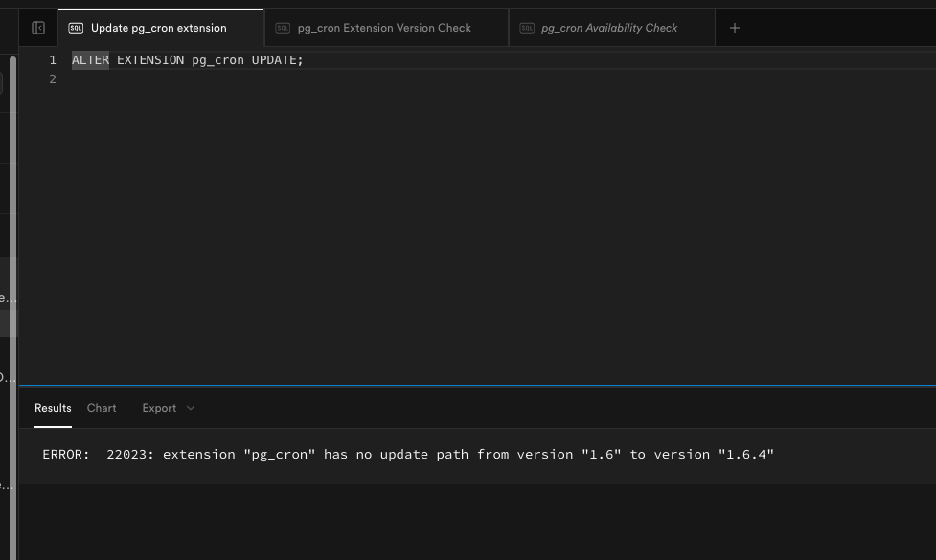Click the blue divider above Results panel
The image size is (936, 560).
coord(477,386)
